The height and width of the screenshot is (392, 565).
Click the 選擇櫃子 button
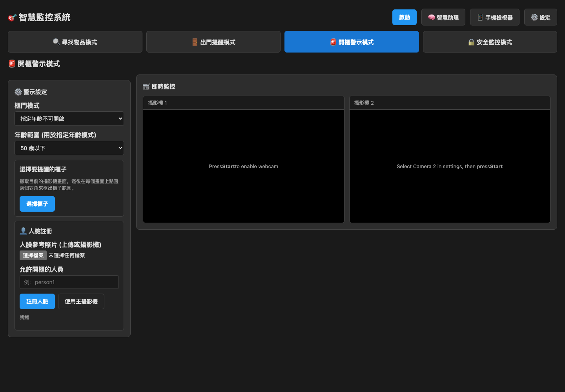coord(37,204)
